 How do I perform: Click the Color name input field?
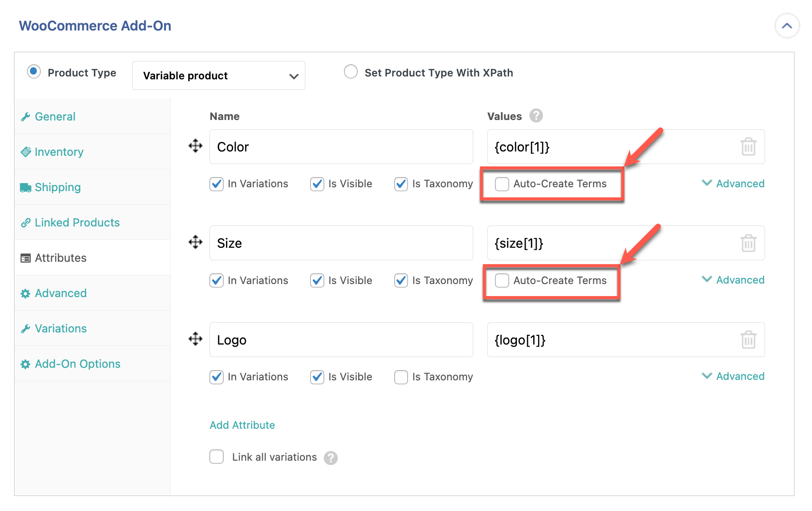pos(341,147)
